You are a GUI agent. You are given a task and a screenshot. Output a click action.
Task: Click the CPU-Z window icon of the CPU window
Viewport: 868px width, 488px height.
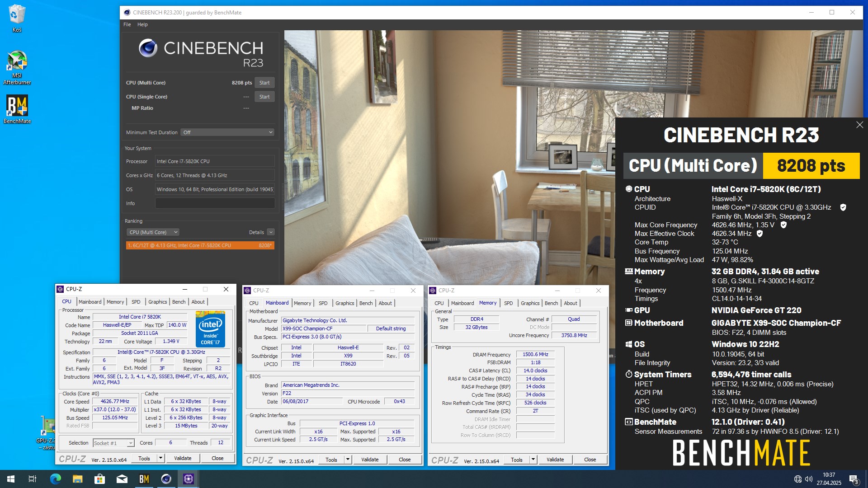point(60,289)
